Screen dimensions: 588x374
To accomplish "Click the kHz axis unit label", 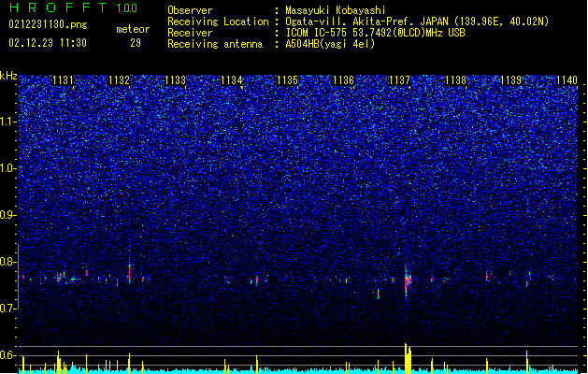I will coord(8,76).
